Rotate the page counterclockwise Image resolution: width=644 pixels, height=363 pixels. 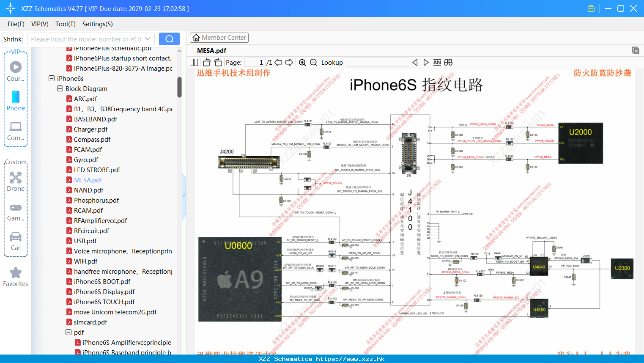coord(206,62)
